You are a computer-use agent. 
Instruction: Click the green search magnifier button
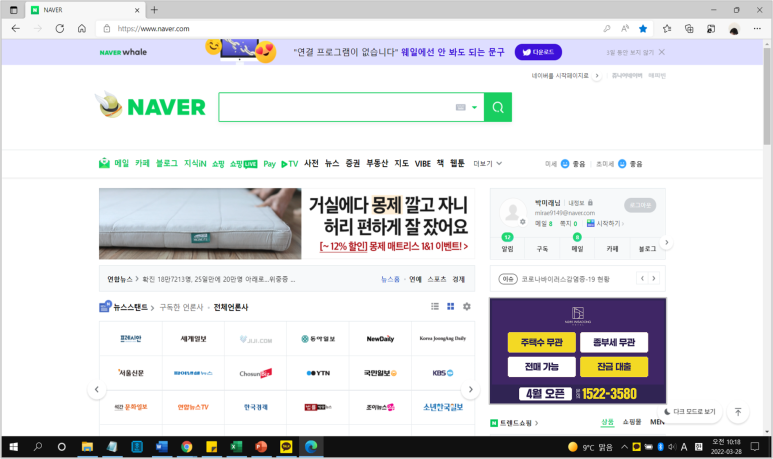coord(498,107)
